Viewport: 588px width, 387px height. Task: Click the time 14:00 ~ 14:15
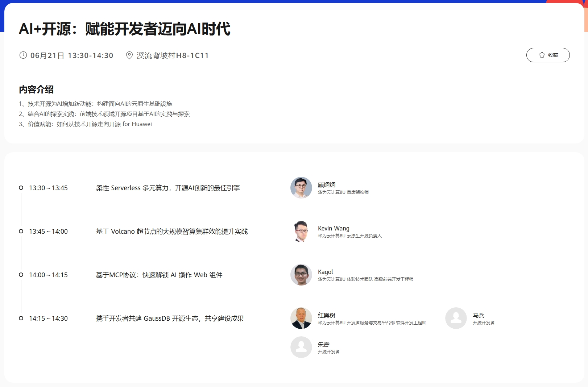click(x=49, y=275)
